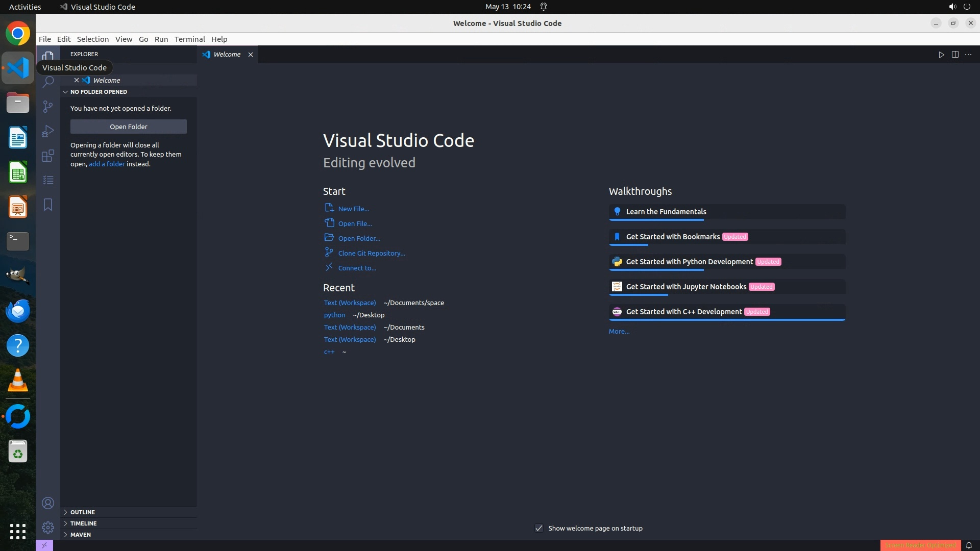Open the Source Control view icon
The image size is (980, 551).
pos(48,106)
